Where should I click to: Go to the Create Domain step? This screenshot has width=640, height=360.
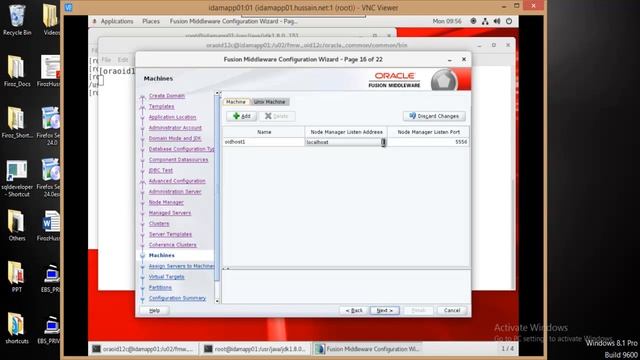pos(167,96)
